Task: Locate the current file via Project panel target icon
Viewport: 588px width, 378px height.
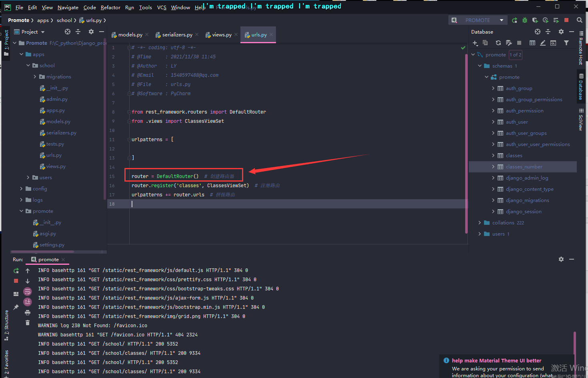Action: [68, 32]
